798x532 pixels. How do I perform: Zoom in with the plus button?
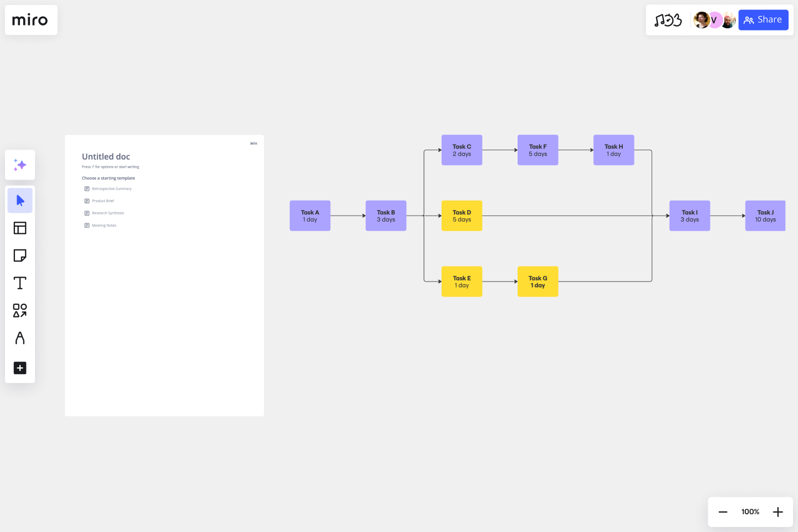pos(778,511)
